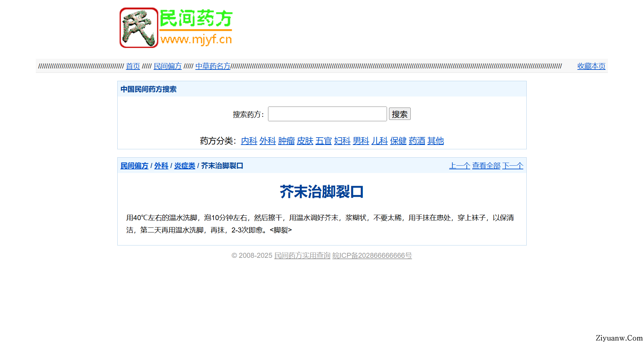Open the 药酒 category link
The width and height of the screenshot is (644, 342).
pos(417,141)
